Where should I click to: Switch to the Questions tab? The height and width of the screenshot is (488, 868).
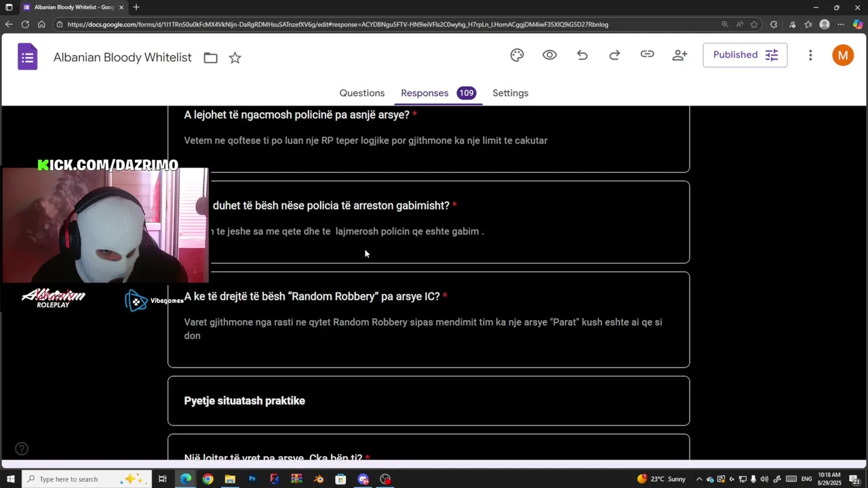click(x=362, y=93)
